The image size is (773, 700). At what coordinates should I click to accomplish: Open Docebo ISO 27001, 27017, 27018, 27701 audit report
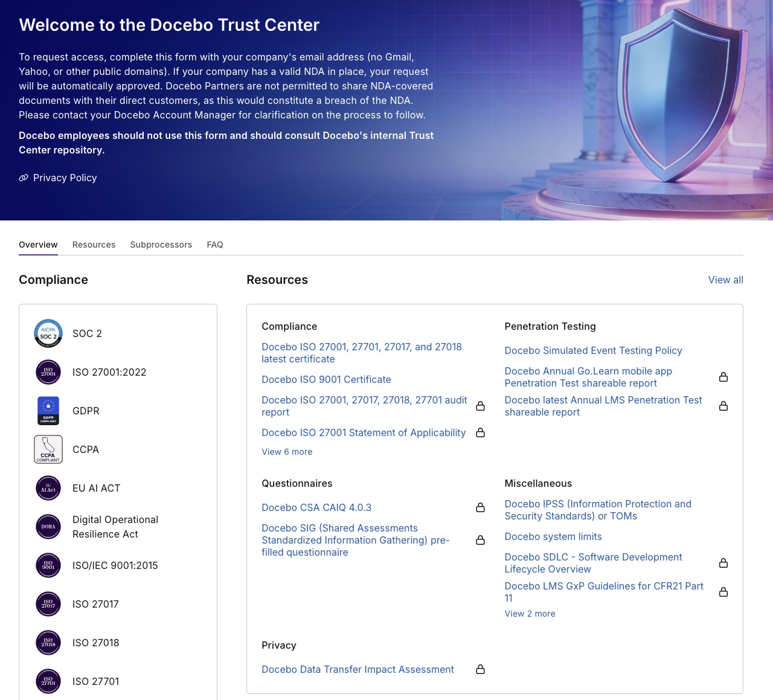pyautogui.click(x=364, y=406)
